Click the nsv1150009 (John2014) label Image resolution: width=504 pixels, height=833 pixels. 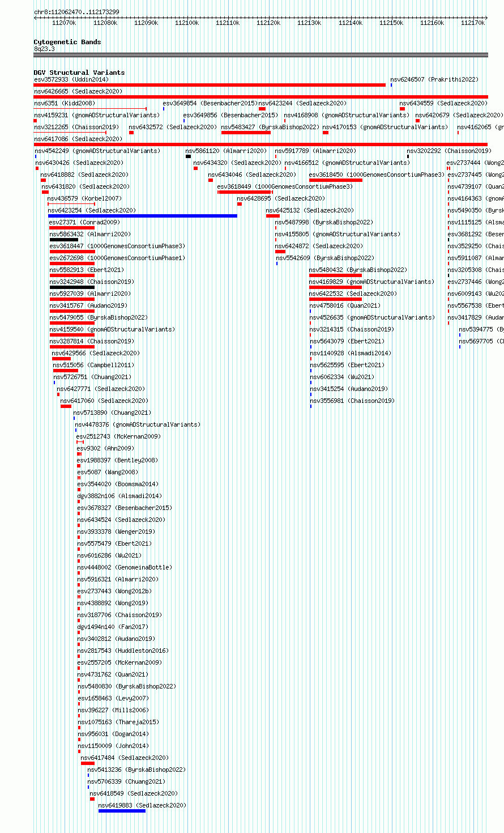(x=113, y=746)
